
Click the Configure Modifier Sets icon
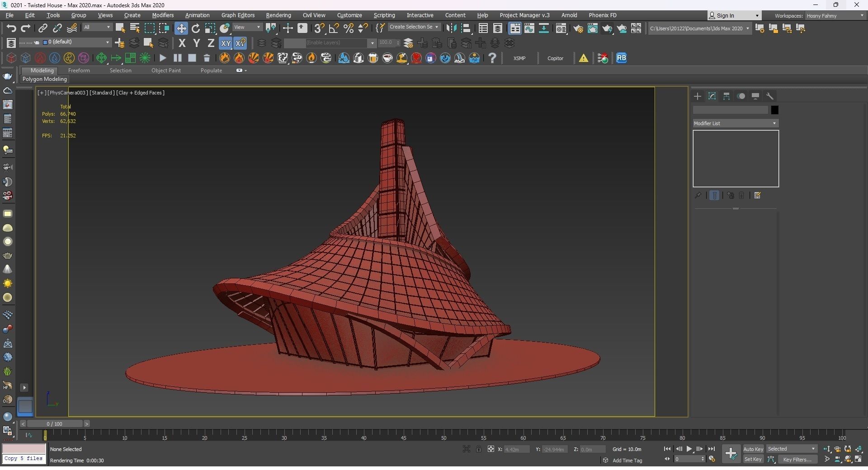click(x=758, y=196)
